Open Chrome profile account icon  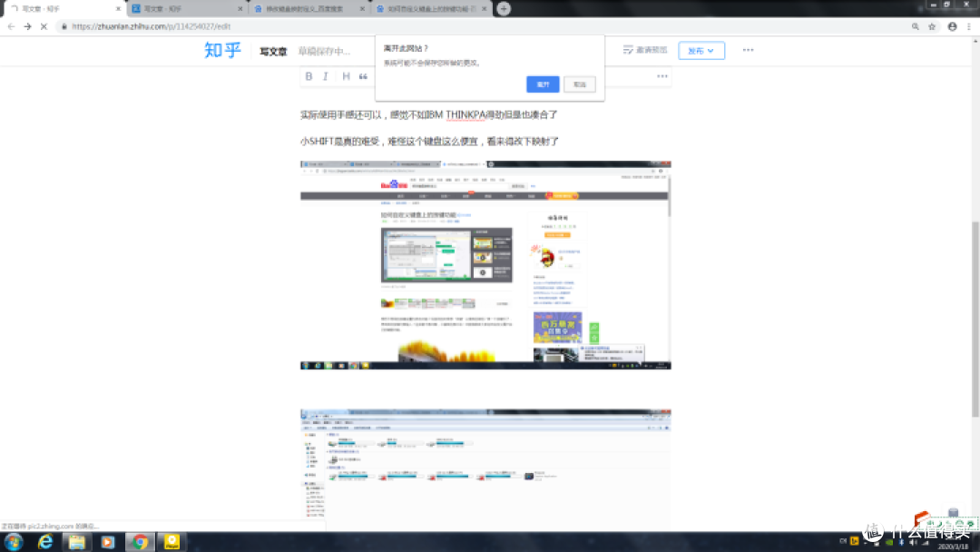[952, 26]
